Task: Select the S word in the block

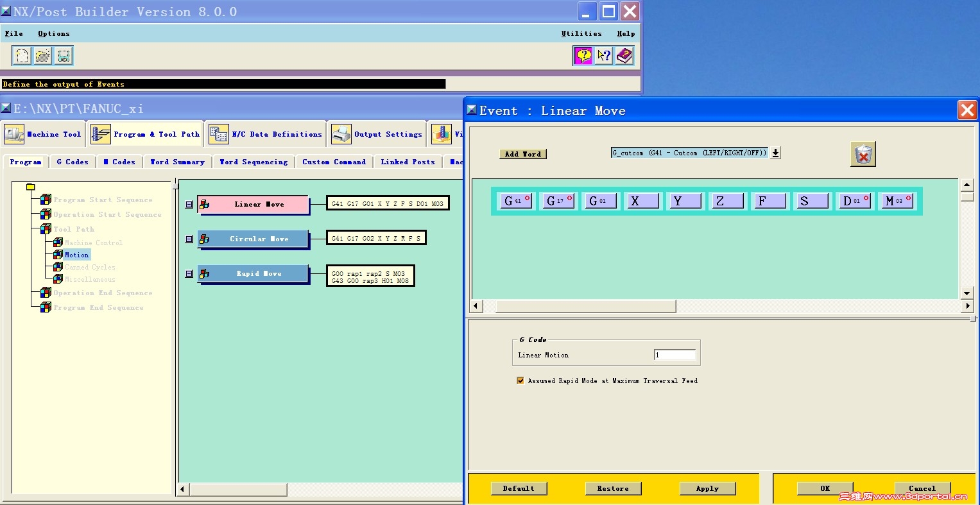Action: tap(812, 201)
